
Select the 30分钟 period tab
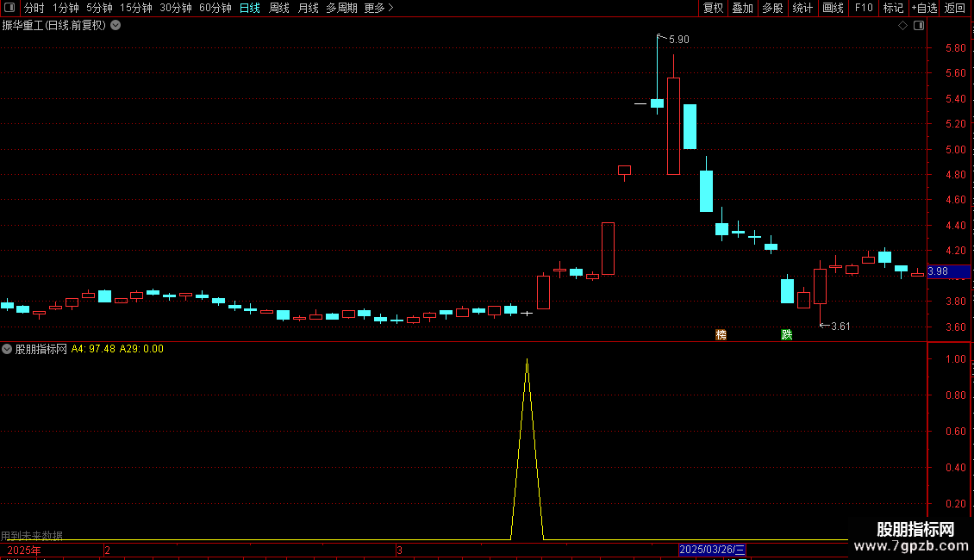(176, 8)
